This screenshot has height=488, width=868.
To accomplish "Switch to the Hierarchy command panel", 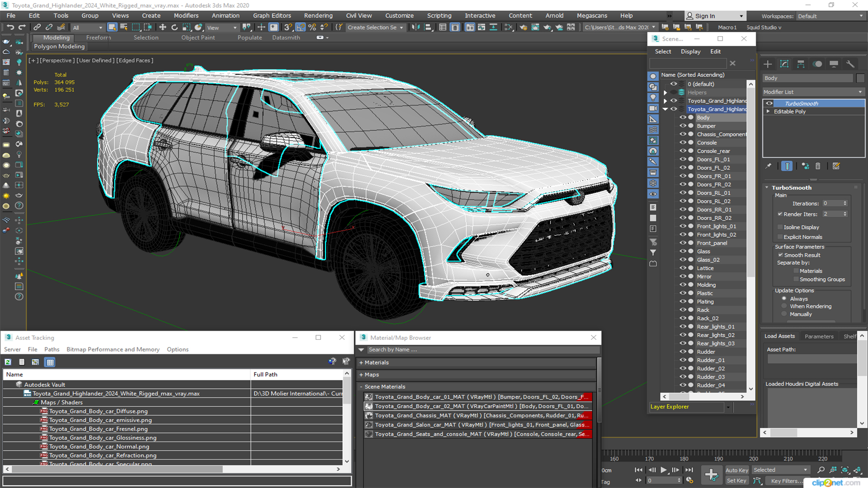I will 801,64.
